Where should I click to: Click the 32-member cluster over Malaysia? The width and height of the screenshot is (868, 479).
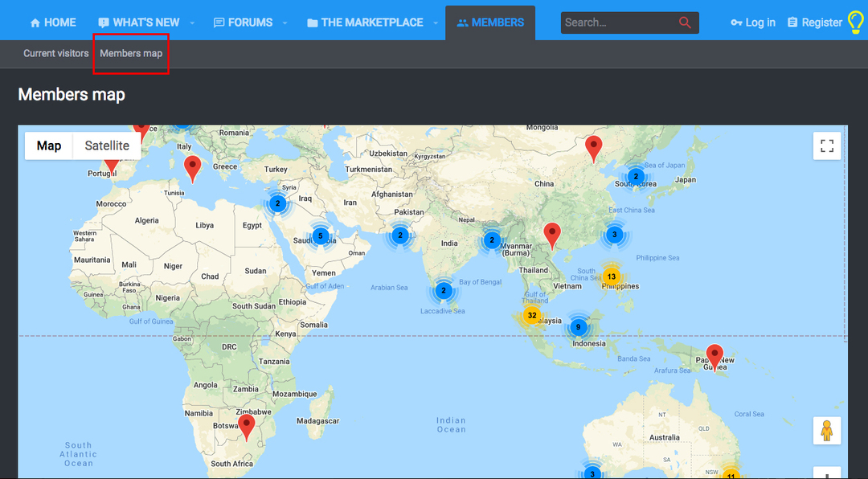click(x=532, y=316)
